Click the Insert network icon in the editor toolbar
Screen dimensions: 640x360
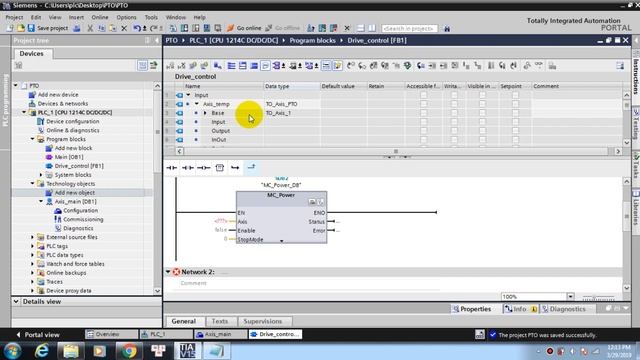click(x=170, y=66)
